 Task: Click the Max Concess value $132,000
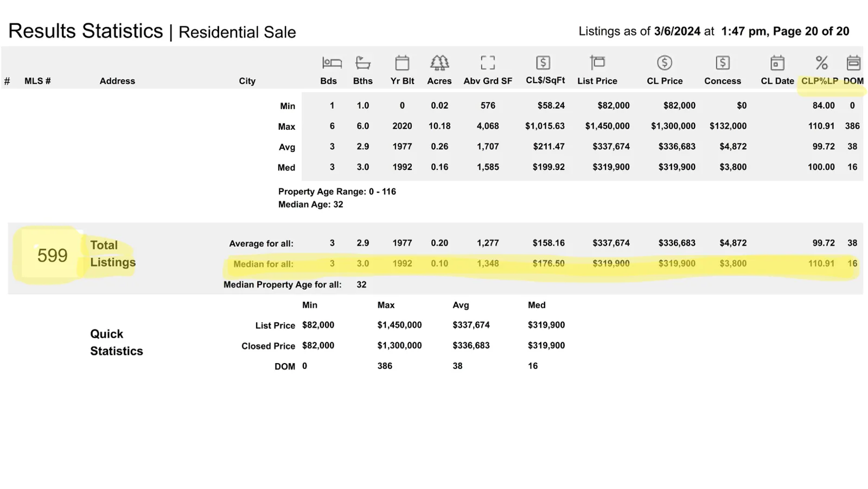[x=728, y=126]
